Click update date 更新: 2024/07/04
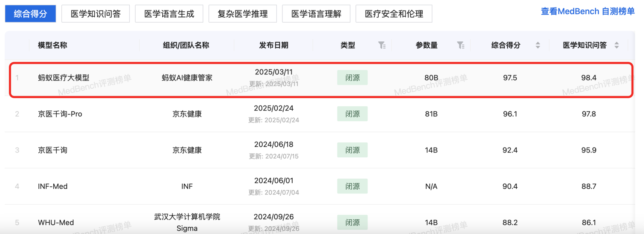The width and height of the screenshot is (644, 234). (x=274, y=192)
